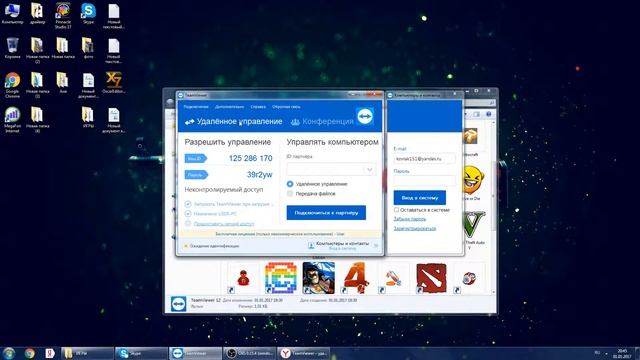The height and width of the screenshot is (360, 640).
Task: Select the драйвер folder on the desktop
Action: pyautogui.click(x=37, y=13)
